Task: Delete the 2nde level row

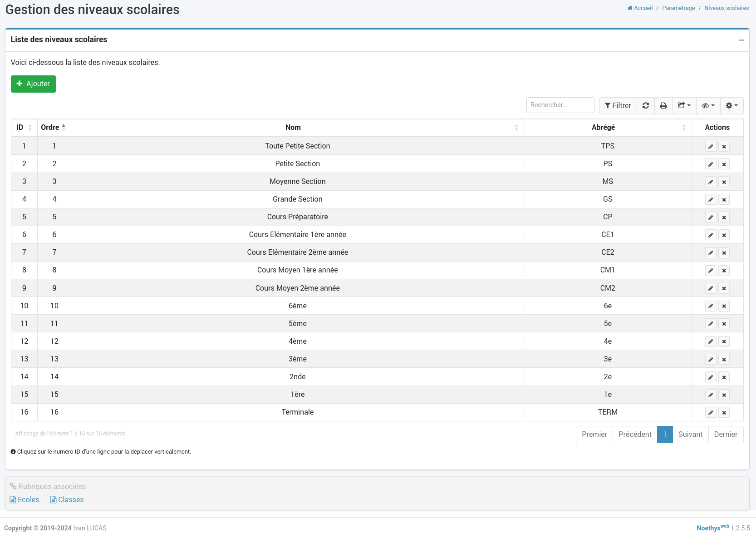Action: (x=724, y=377)
